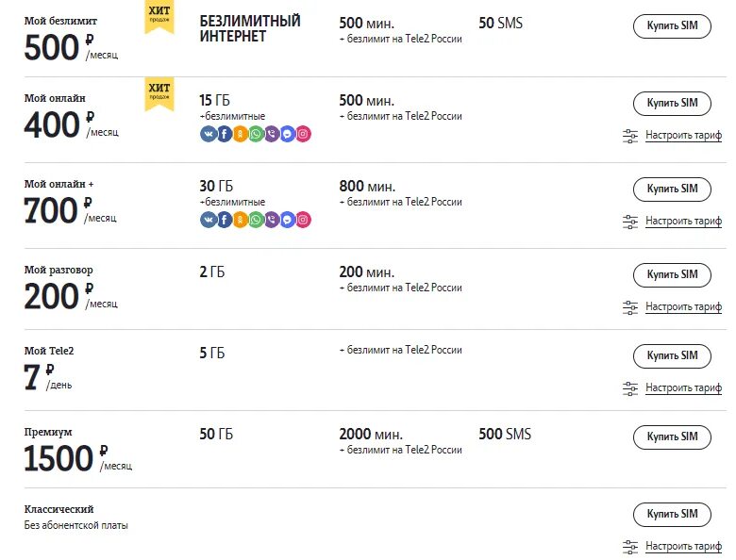Click sliders icon for Мой разговор tariff
736x560 pixels.
coord(630,307)
